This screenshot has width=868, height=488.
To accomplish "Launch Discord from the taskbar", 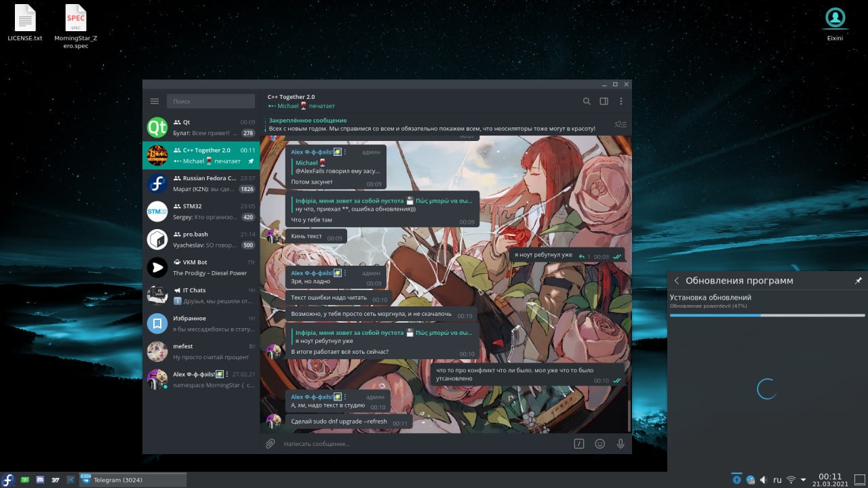I will point(40,480).
